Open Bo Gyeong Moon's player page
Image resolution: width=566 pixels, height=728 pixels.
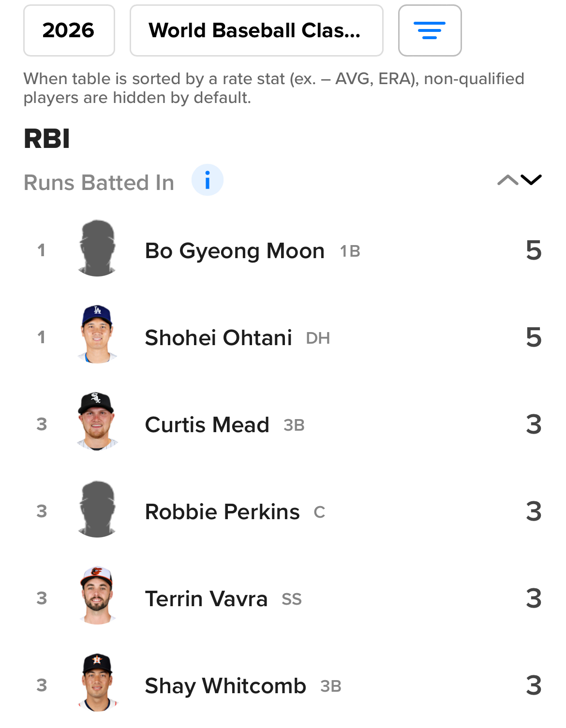pyautogui.click(x=235, y=251)
